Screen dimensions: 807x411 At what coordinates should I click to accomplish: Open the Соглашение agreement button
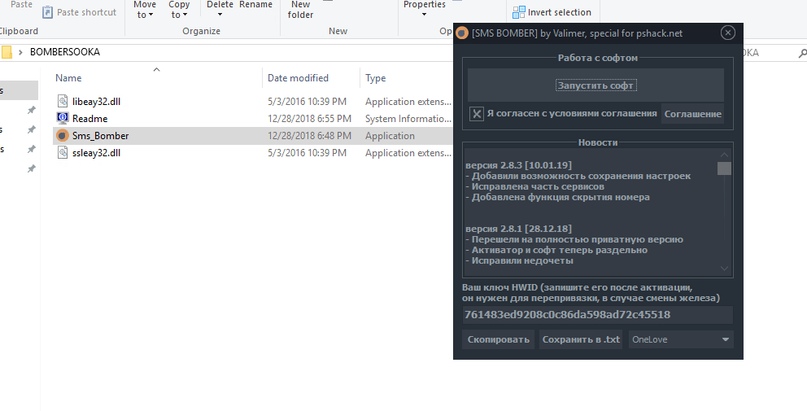(692, 114)
